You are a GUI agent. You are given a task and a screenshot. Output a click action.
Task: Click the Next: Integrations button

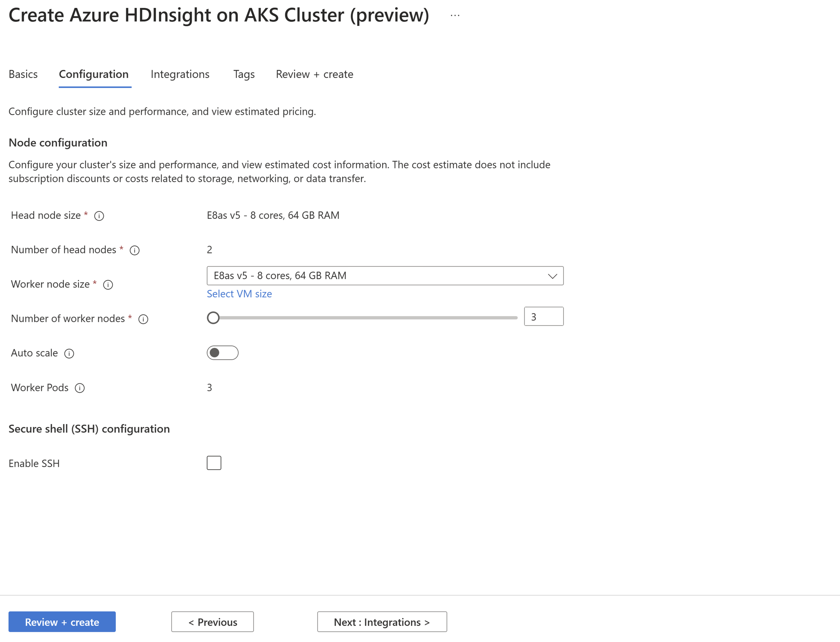[381, 621]
